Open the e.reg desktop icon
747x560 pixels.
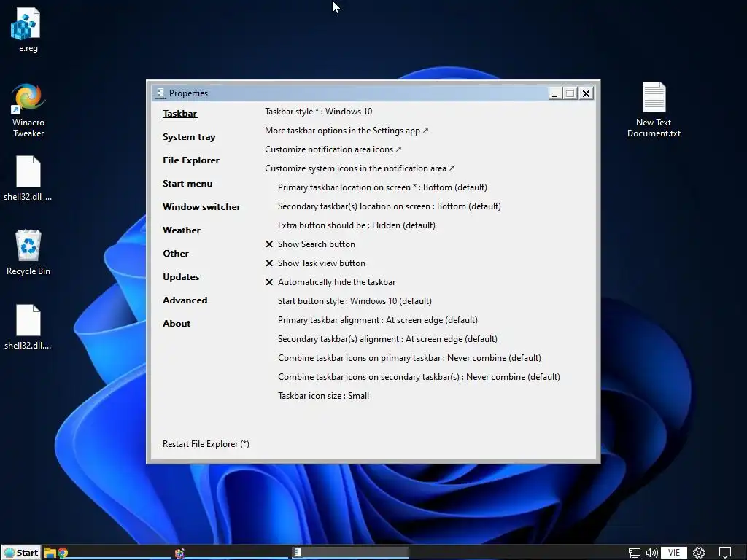(x=28, y=30)
